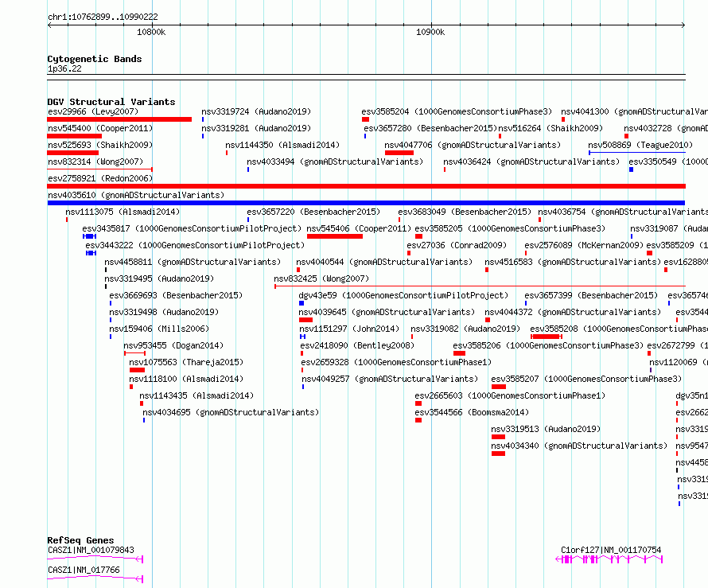Click nsv4044372 (gnomADStructuralVariants) label
Image resolution: width=708 pixels, height=588 pixels.
pyautogui.click(x=573, y=312)
